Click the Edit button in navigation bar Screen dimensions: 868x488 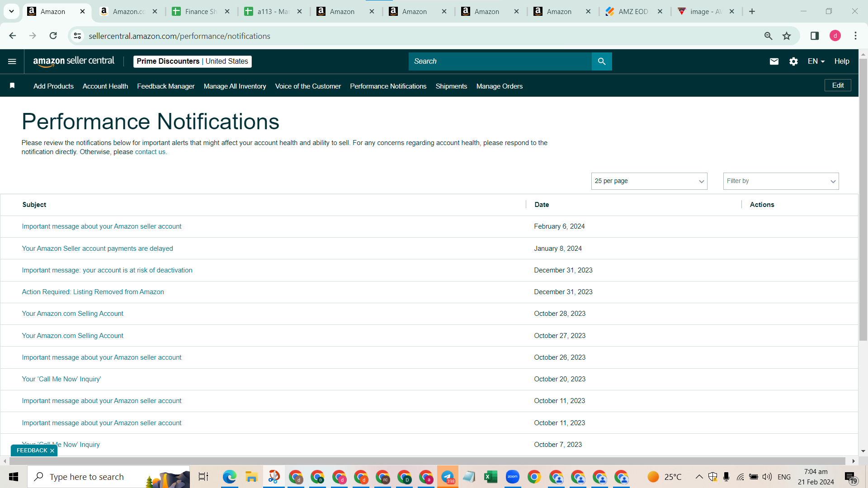(838, 85)
